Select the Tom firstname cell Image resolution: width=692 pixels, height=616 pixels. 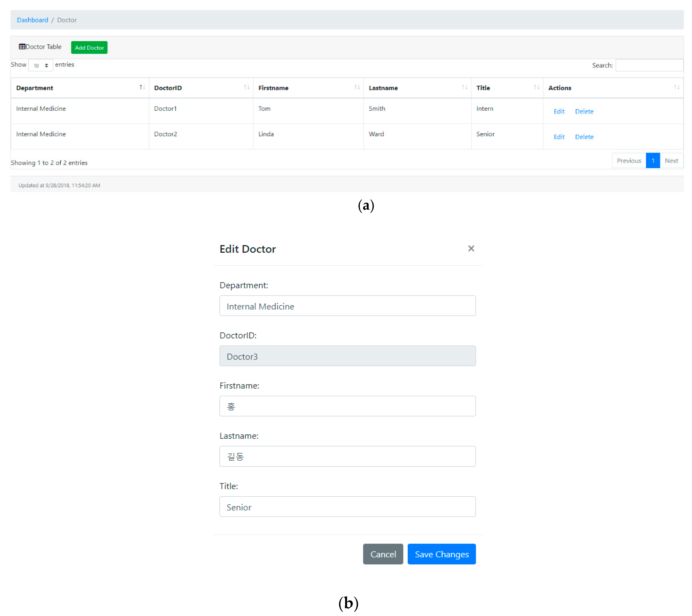(309, 111)
